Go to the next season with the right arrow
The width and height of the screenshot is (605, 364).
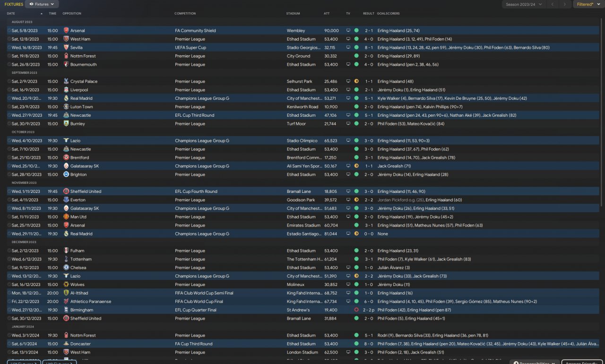click(565, 4)
